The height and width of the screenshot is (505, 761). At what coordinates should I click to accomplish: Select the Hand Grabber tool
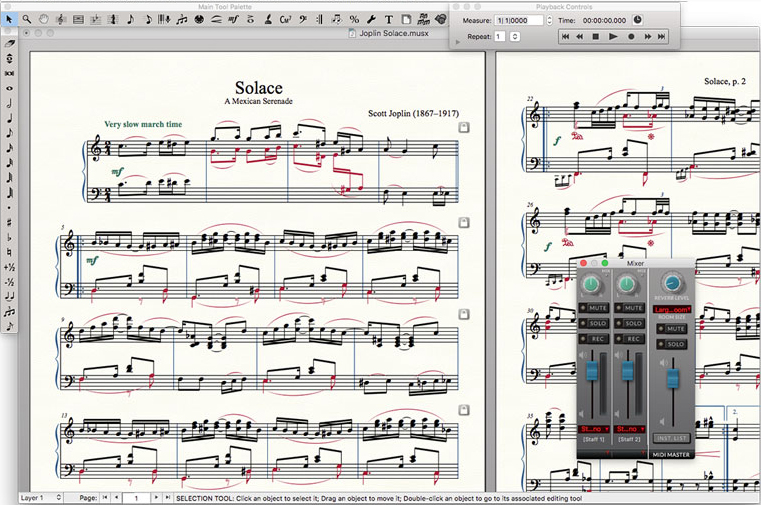(x=44, y=19)
